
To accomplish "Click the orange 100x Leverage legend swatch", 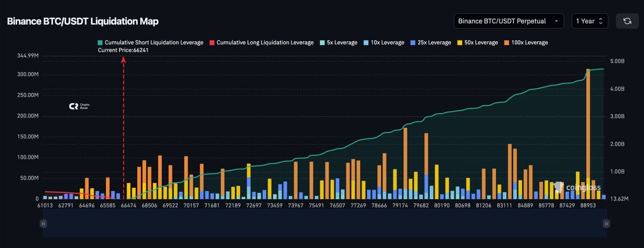I will [507, 43].
